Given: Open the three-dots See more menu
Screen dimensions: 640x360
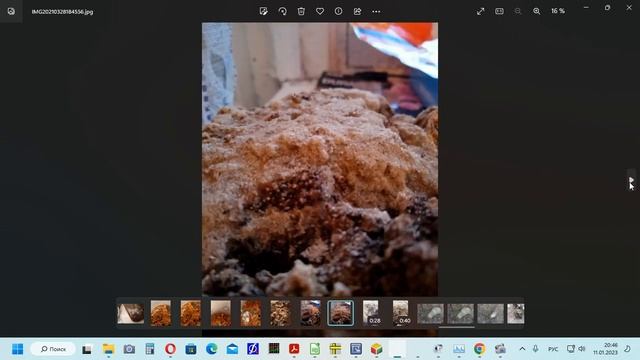Looking at the screenshot, I should pos(376,11).
